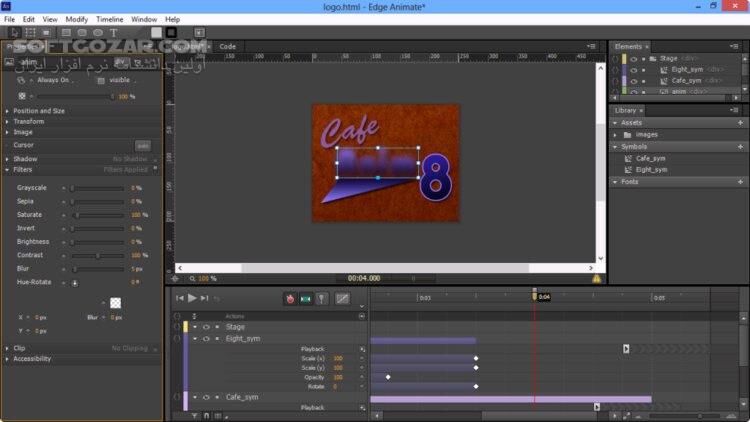Open the Modify menu

tap(77, 19)
